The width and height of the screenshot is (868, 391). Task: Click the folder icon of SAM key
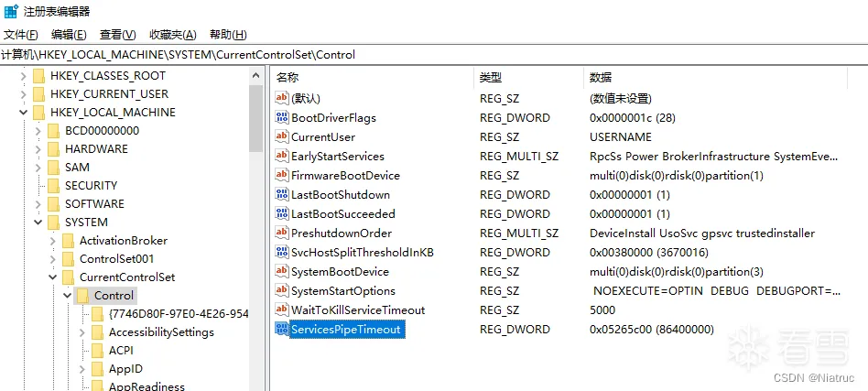click(54, 168)
